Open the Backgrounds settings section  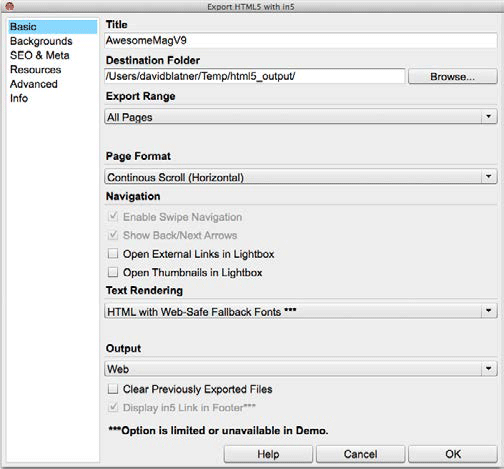point(41,41)
